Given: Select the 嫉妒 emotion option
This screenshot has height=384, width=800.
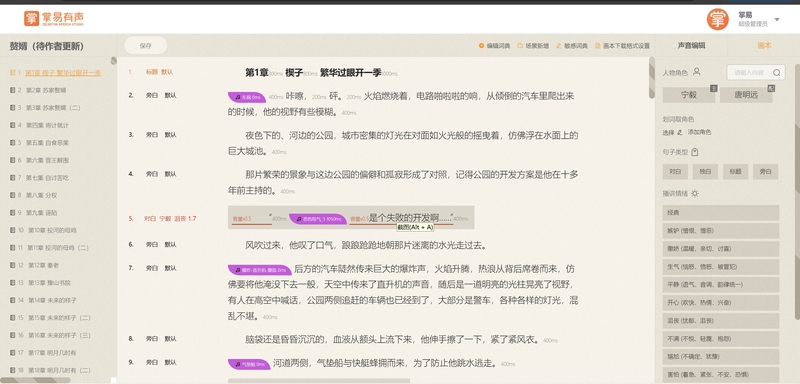Looking at the screenshot, I should click(721, 231).
